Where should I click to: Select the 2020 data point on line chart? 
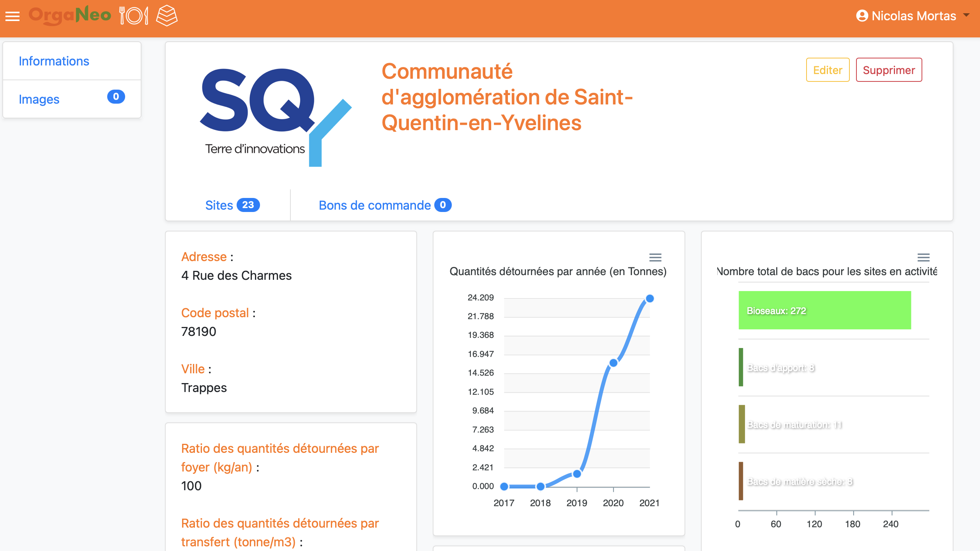[x=613, y=363]
